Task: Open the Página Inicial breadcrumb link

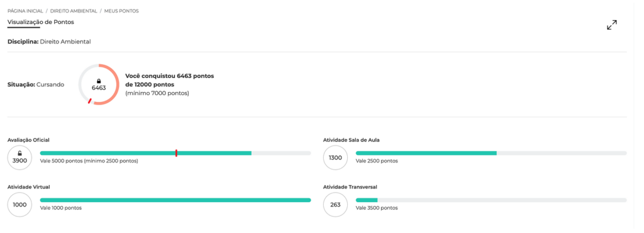Action: [x=25, y=11]
